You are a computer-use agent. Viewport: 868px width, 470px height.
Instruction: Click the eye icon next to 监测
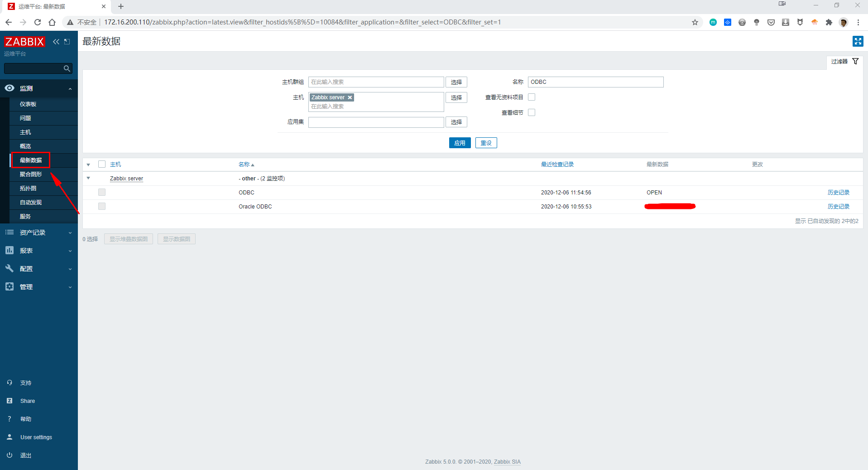click(x=10, y=88)
